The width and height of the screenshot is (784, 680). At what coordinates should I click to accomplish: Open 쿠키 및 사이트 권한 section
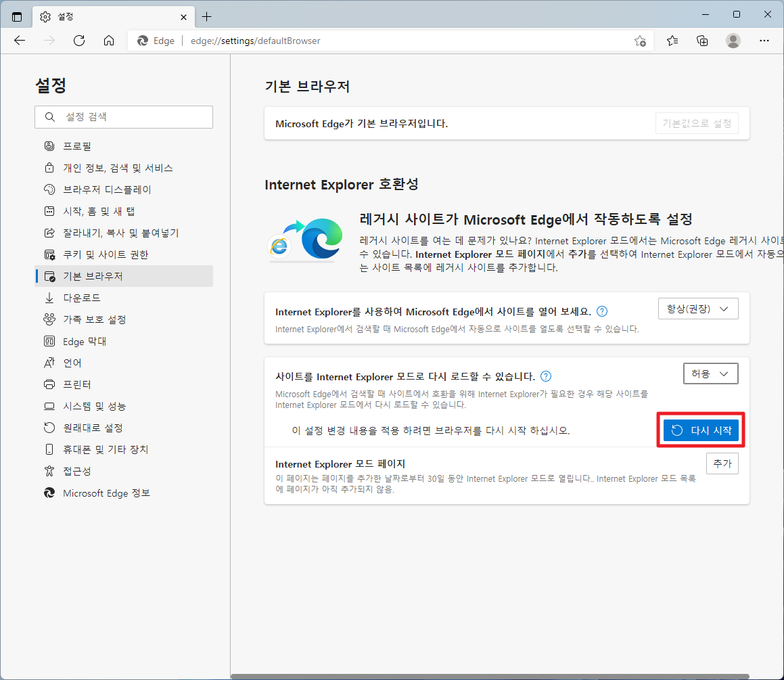click(x=124, y=254)
